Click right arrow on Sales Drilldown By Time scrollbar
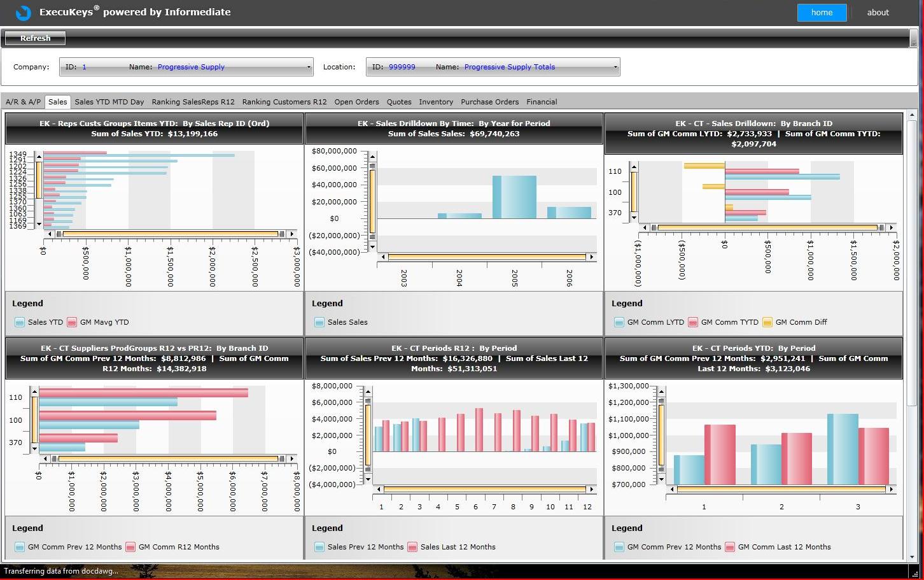The height and width of the screenshot is (580, 924). [592, 257]
